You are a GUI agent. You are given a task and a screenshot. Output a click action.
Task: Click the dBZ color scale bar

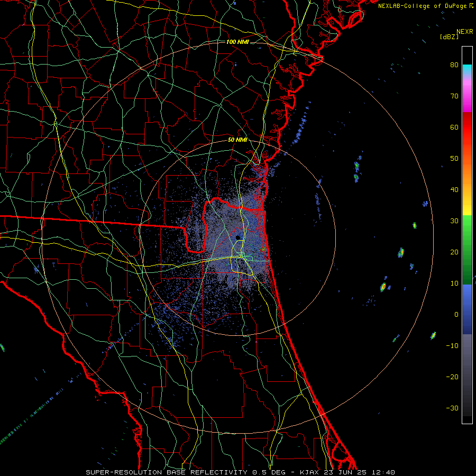467,235
